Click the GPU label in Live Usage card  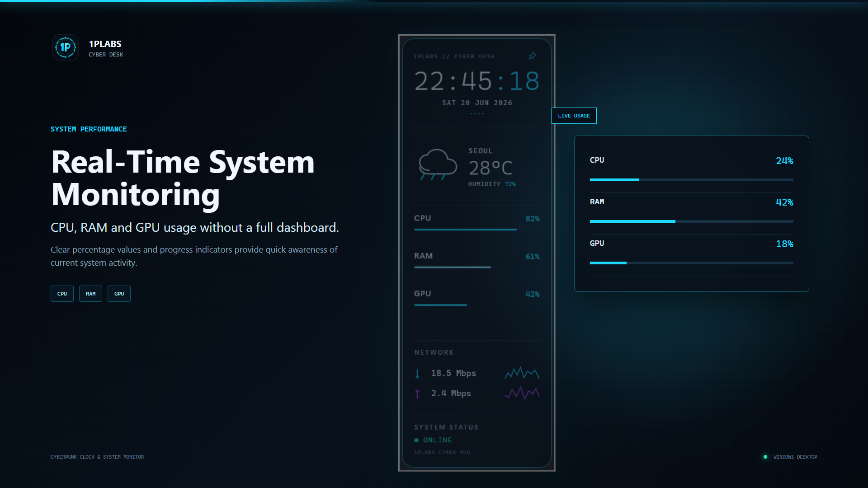[x=597, y=243]
